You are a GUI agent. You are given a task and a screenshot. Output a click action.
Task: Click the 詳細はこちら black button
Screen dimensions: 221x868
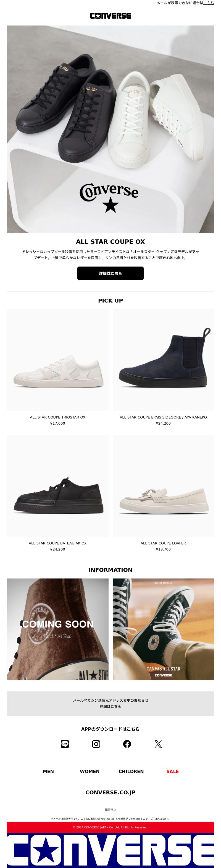[110, 273]
